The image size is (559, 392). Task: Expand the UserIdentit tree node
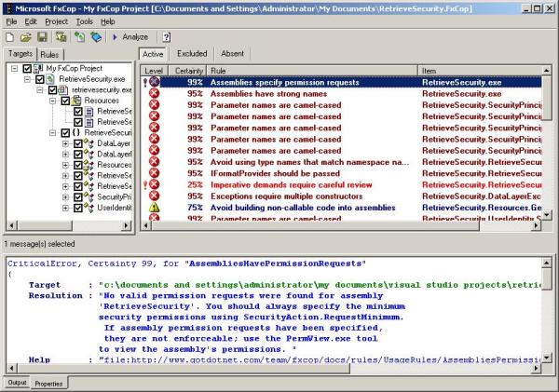65,208
